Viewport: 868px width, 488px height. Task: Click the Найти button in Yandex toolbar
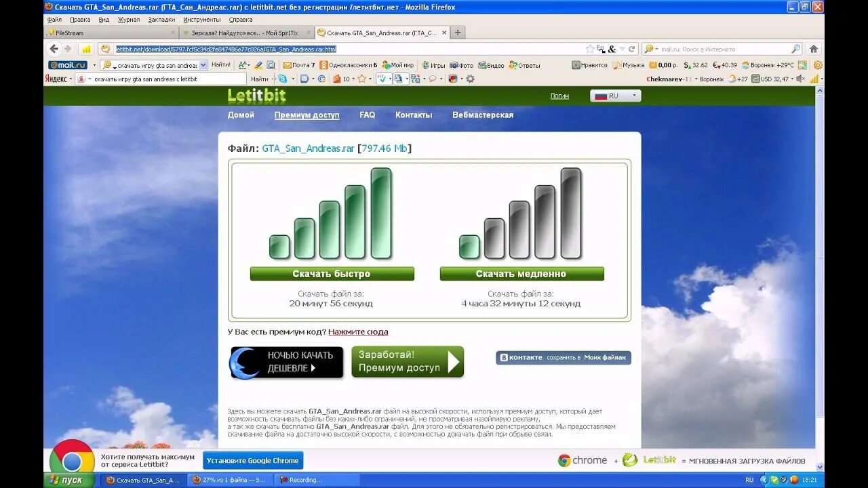[x=260, y=79]
